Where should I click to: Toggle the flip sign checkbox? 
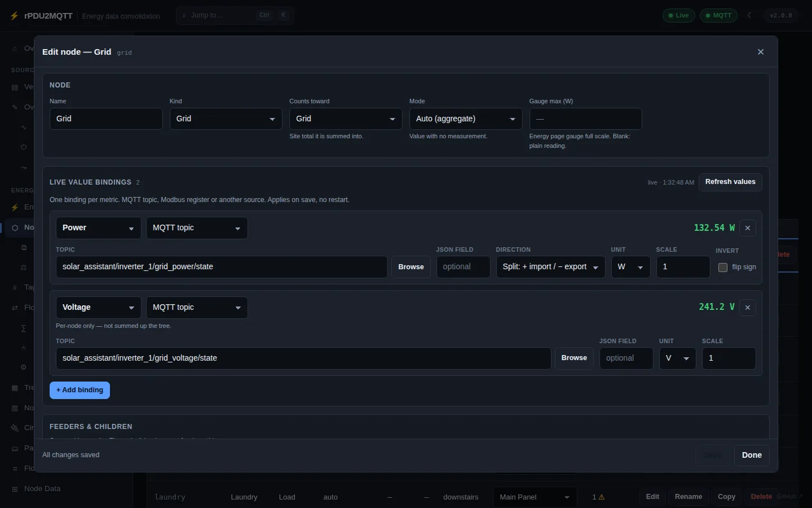tap(723, 268)
